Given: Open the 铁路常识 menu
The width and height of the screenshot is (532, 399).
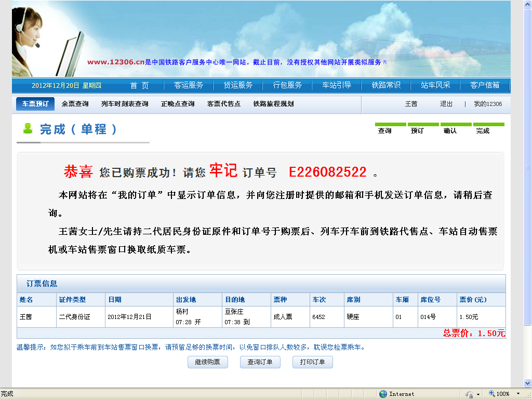Looking at the screenshot, I should click(x=386, y=85).
